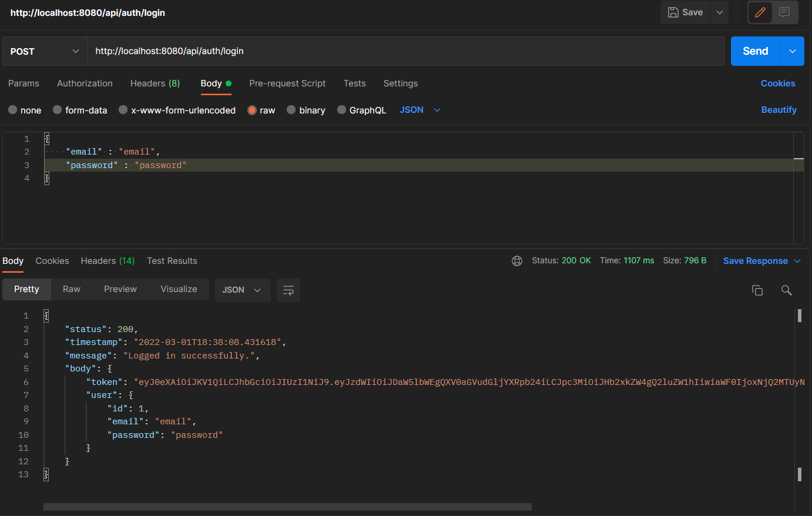Open the request Settings tab
The height and width of the screenshot is (516, 812).
point(401,83)
